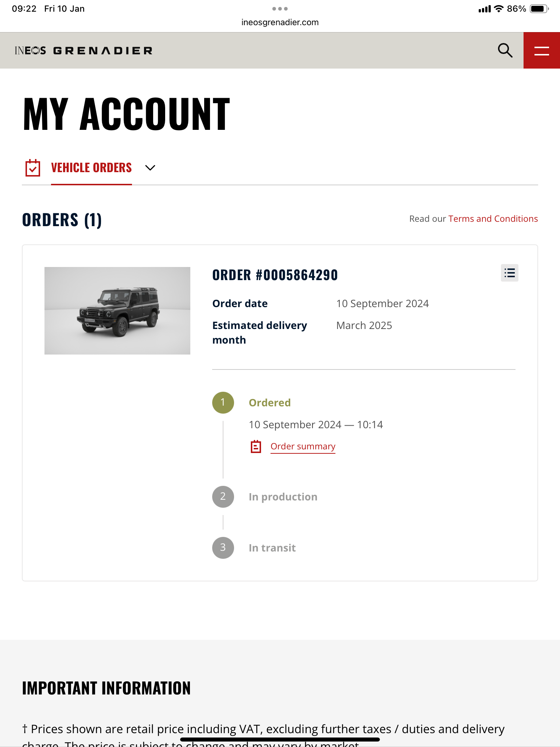Click the step 1 Ordered marker
The image size is (560, 747).
pos(223,403)
